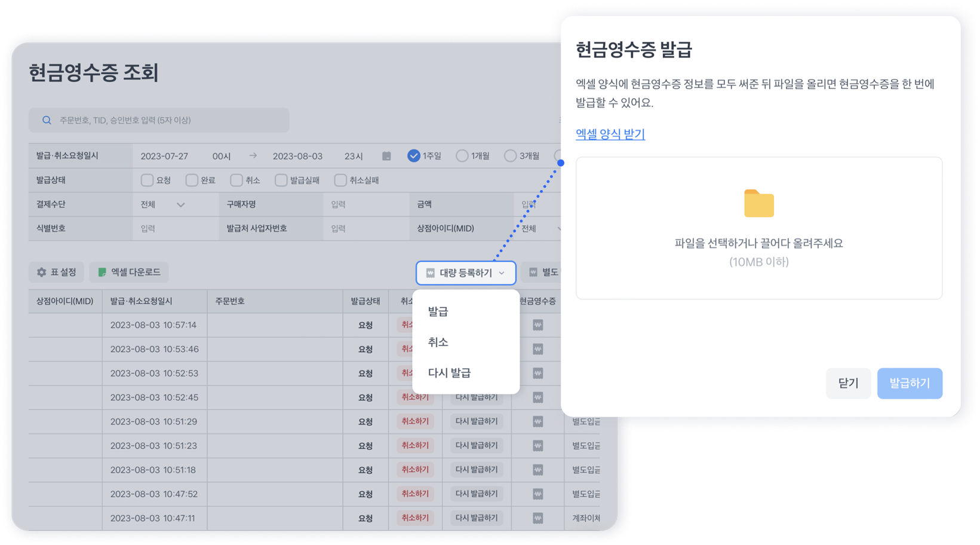Focus the order number search field
This screenshot has width=980, height=545.
click(167, 120)
